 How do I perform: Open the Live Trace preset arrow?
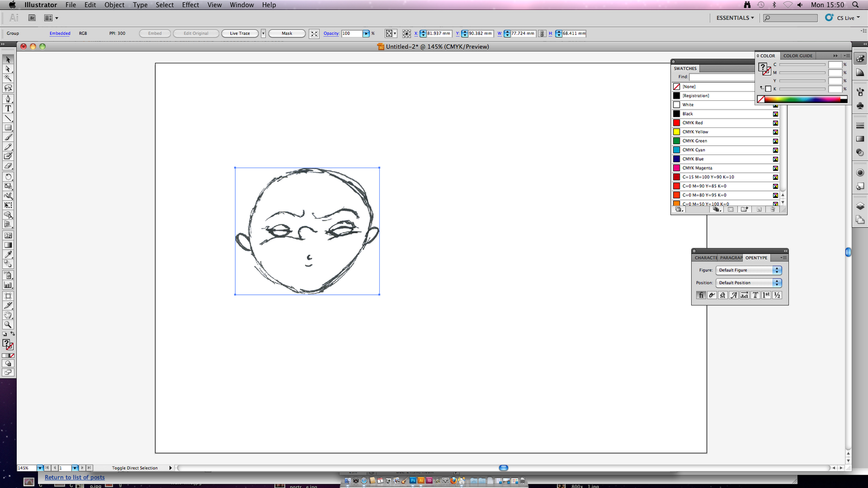263,33
